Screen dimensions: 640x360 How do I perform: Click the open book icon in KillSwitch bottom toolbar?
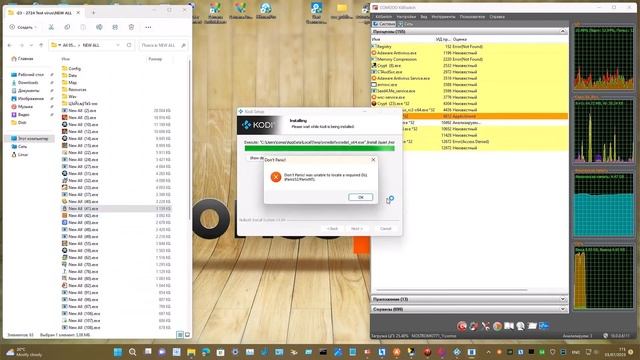[x=509, y=326]
